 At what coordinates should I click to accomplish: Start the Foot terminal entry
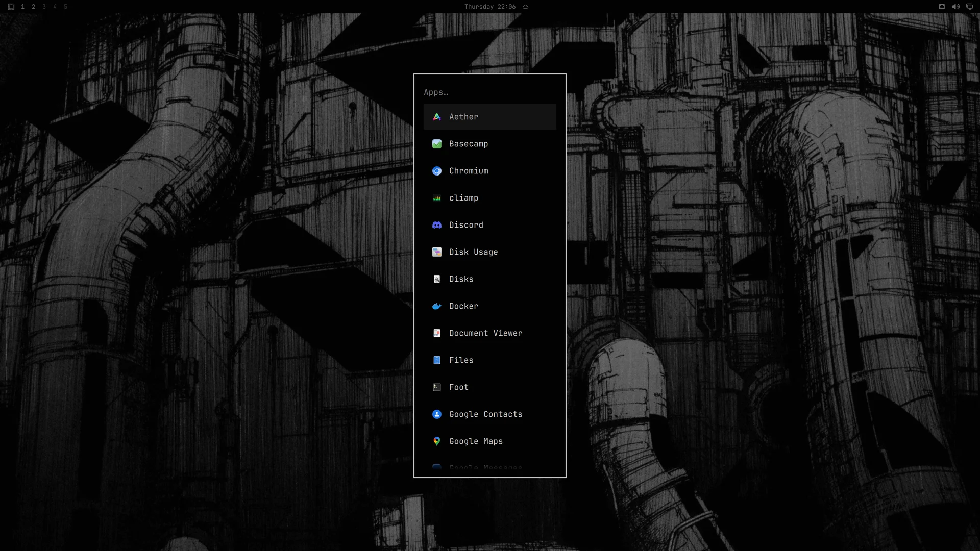click(490, 387)
